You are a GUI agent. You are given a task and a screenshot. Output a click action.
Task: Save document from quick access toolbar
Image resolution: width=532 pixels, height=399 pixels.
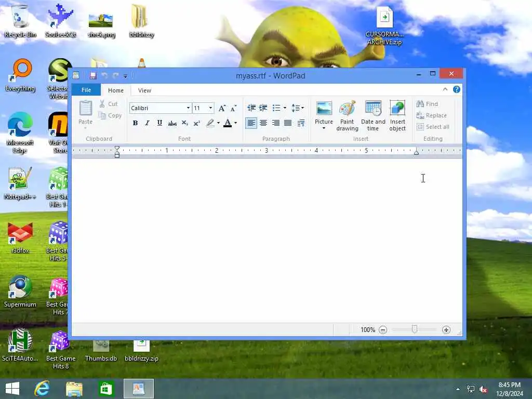[93, 75]
